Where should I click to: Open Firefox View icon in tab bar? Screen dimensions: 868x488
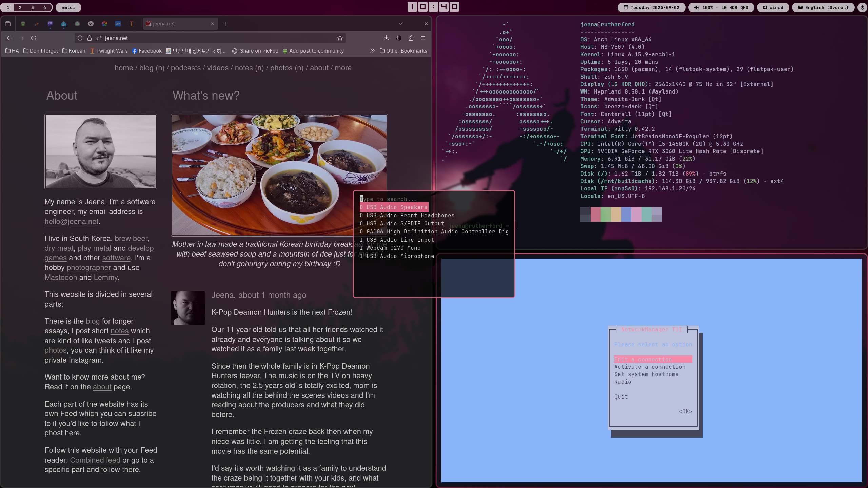(8, 24)
